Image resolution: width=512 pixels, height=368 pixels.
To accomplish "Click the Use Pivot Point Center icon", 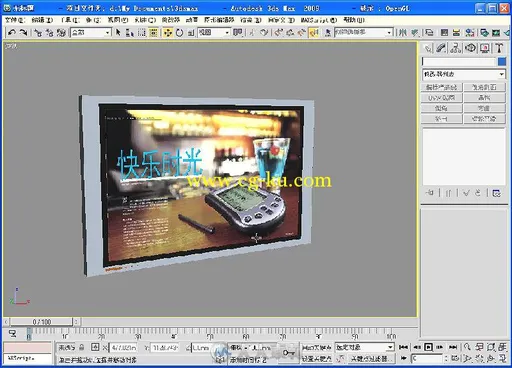I will (x=237, y=32).
